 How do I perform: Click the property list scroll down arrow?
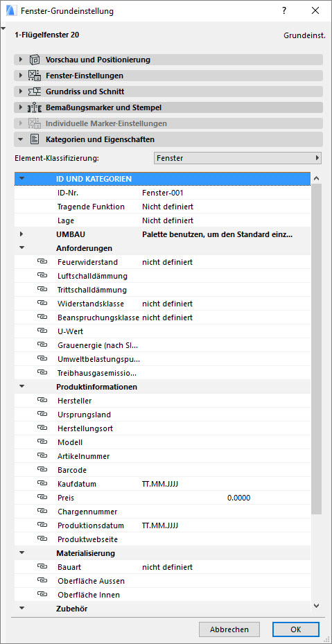tap(316, 606)
